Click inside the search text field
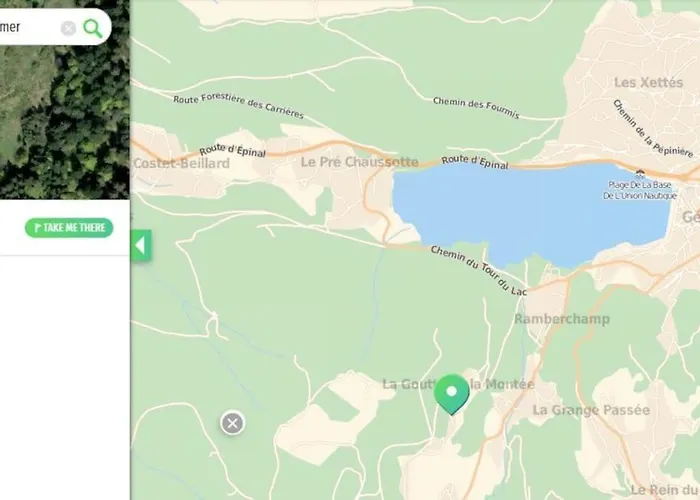This screenshot has height=500, width=700. (28, 27)
